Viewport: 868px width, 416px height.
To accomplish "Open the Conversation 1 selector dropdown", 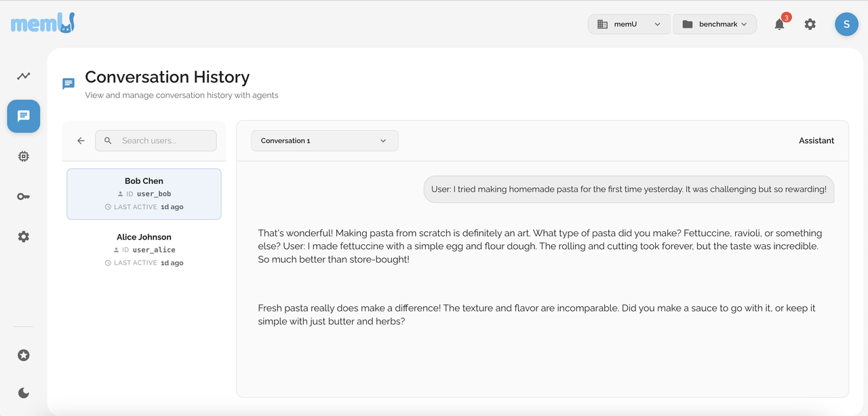I will click(x=325, y=140).
